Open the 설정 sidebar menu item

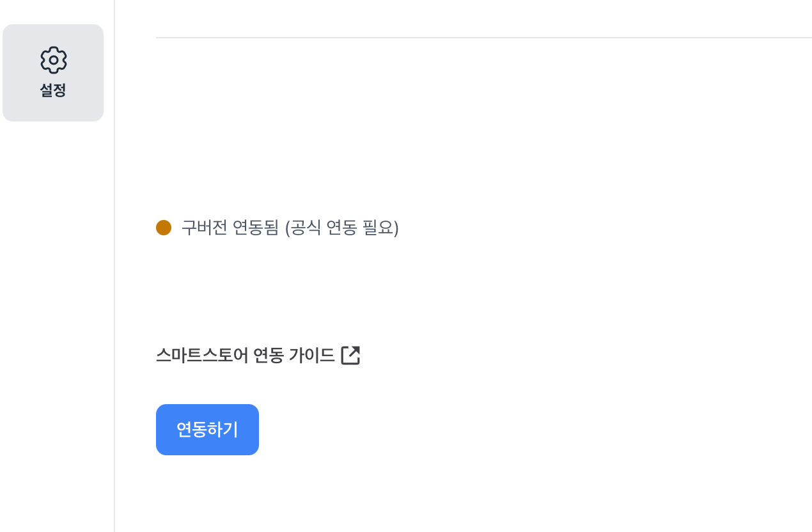point(53,73)
